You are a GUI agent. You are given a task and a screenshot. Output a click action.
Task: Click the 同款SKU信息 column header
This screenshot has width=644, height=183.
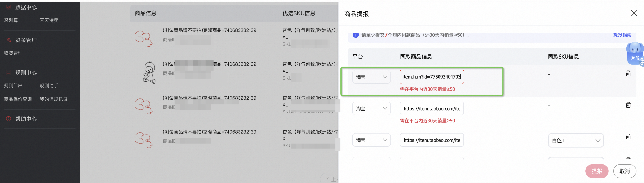[x=563, y=57]
